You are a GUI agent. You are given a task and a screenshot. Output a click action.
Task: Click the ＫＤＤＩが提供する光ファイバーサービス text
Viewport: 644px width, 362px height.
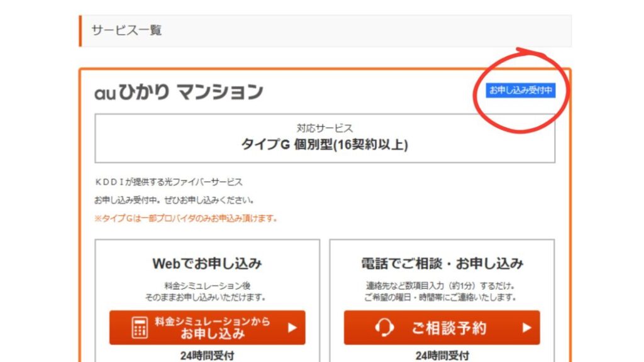(169, 182)
